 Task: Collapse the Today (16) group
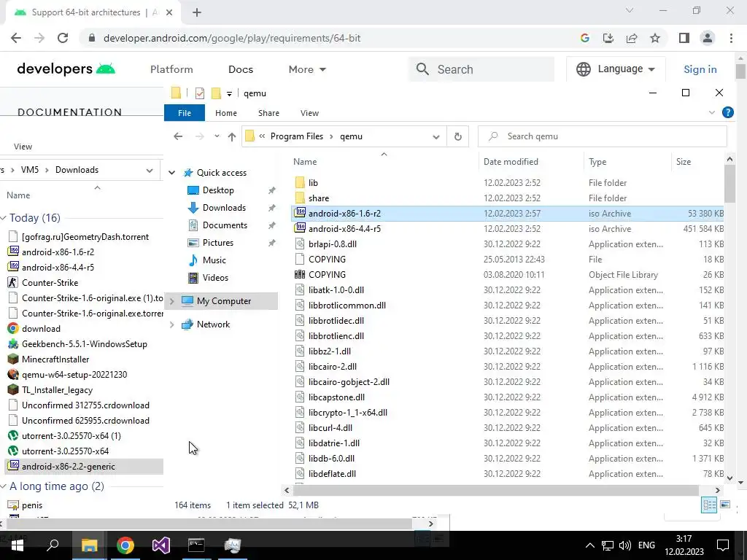(4, 218)
